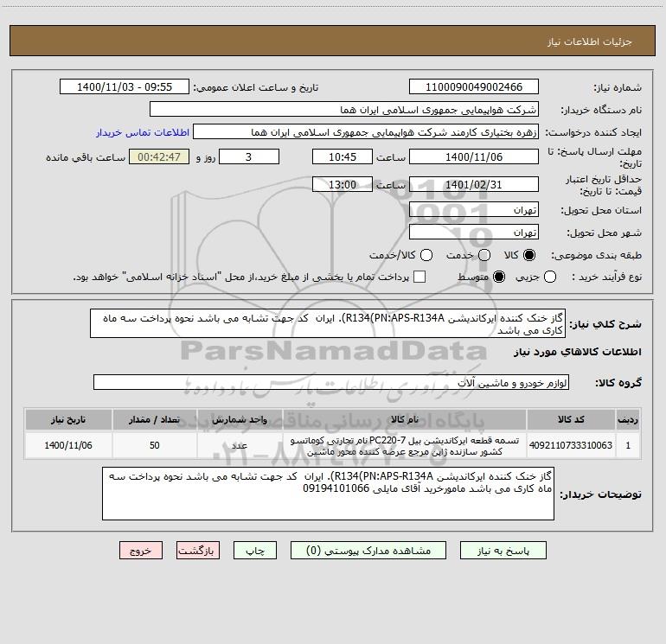Choose the کالا/خدمت radio option
666x644 pixels.
pyautogui.click(x=426, y=255)
